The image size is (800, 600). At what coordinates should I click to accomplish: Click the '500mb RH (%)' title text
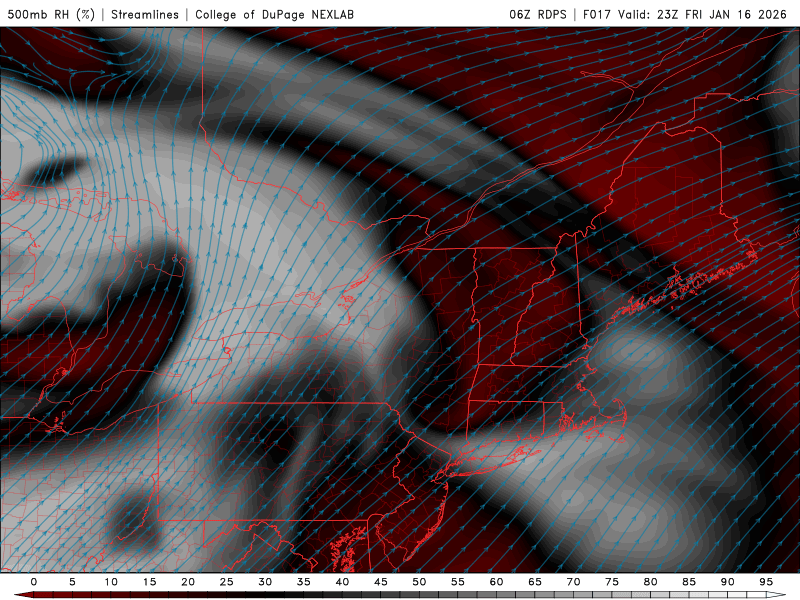click(51, 14)
